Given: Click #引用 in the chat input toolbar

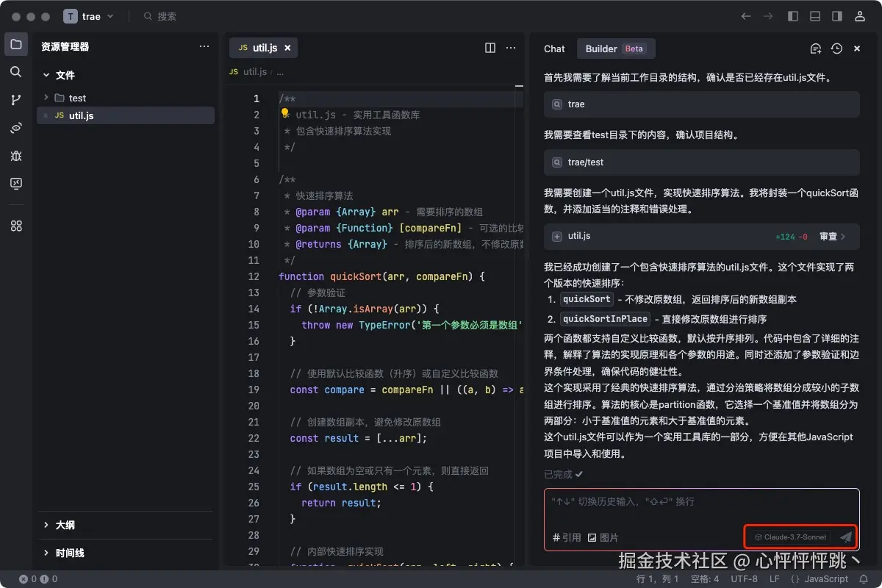Looking at the screenshot, I should 566,537.
